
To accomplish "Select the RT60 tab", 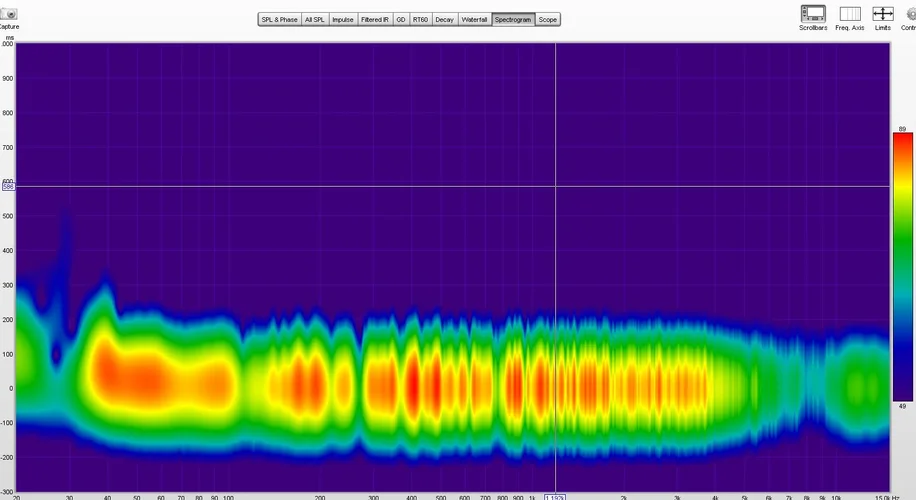I will 420,19.
